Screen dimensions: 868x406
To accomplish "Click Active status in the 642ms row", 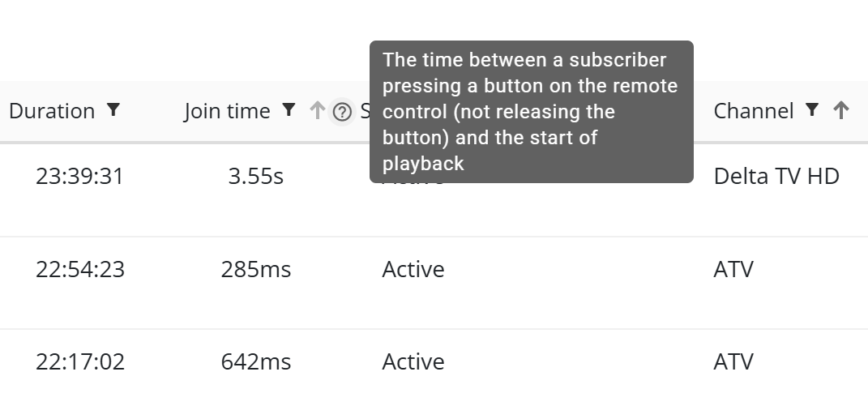I will pos(413,361).
